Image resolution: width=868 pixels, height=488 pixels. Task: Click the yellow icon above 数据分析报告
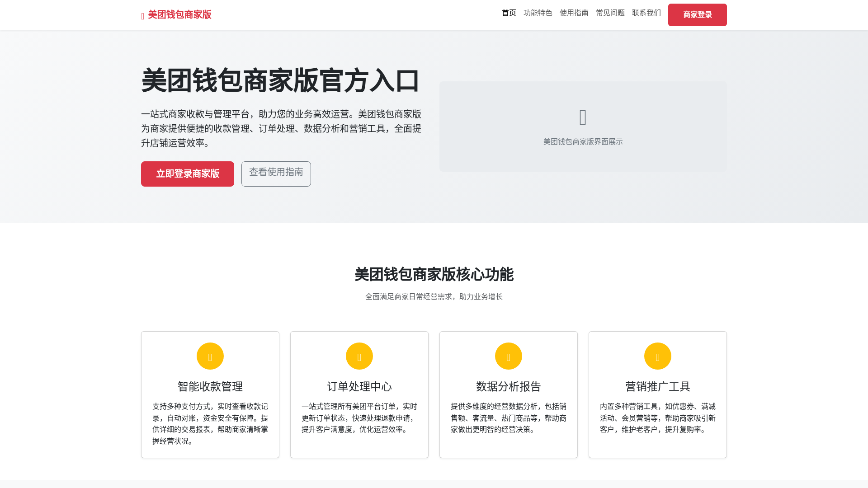point(509,356)
